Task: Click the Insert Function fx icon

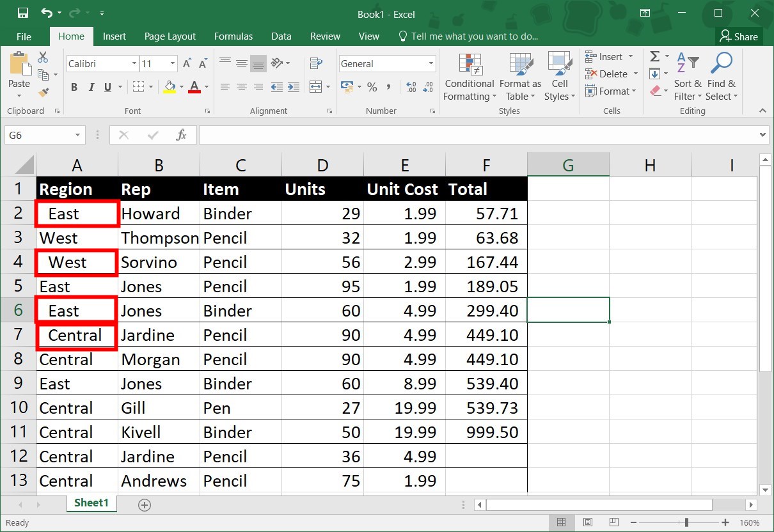Action: 182,135
